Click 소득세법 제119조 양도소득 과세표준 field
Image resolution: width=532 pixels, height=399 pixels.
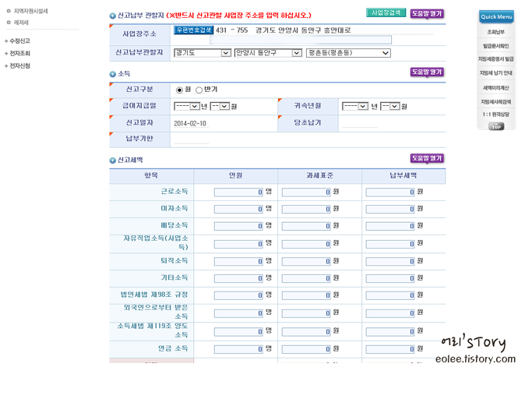pos(306,332)
